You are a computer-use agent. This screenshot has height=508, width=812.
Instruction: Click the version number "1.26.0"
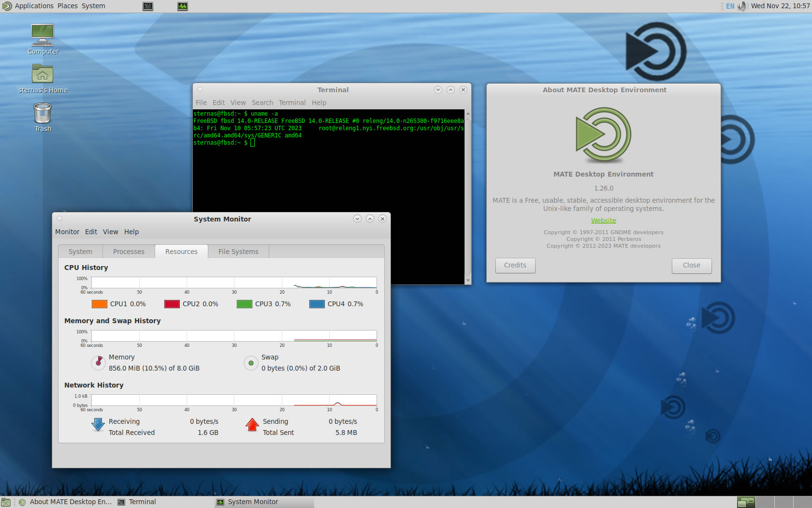pyautogui.click(x=604, y=188)
